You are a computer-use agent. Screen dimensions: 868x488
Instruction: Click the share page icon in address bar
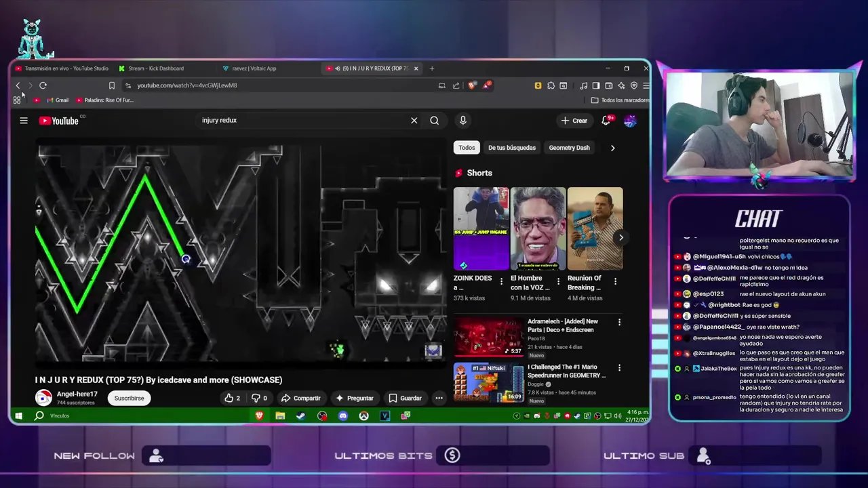[456, 85]
